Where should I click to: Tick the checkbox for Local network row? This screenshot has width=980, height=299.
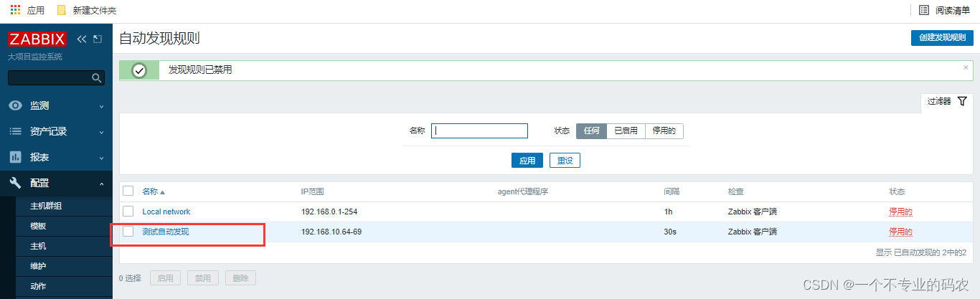(128, 212)
